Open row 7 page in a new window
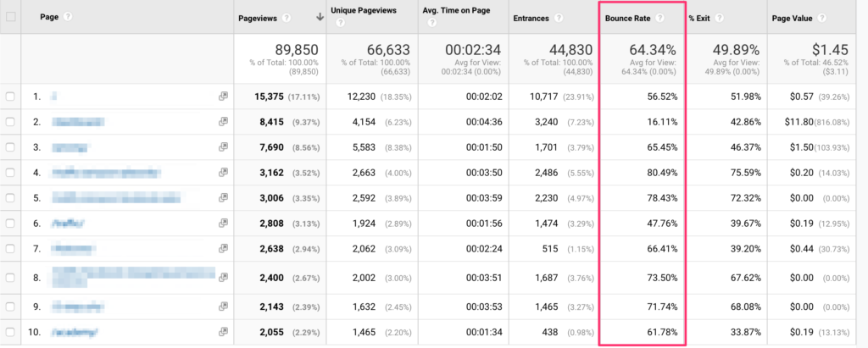Image resolution: width=868 pixels, height=348 pixels. click(223, 248)
